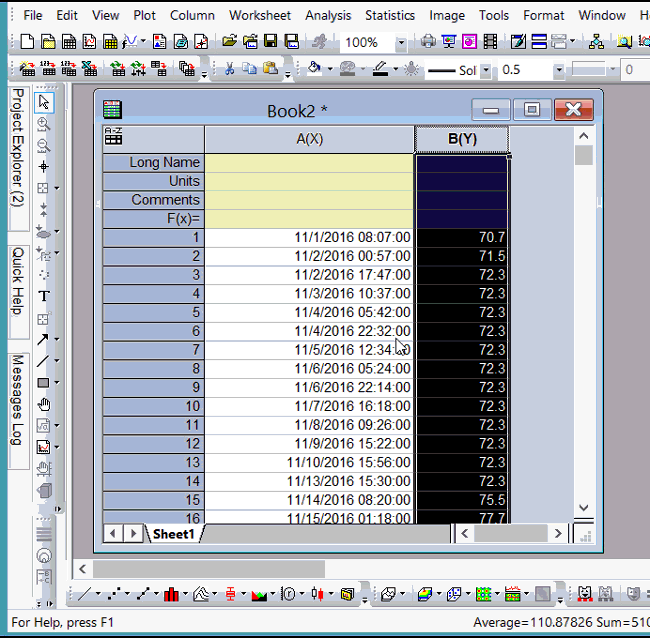Open the Messages Log side panel
Screen dimensions: 650x638
coord(17,400)
